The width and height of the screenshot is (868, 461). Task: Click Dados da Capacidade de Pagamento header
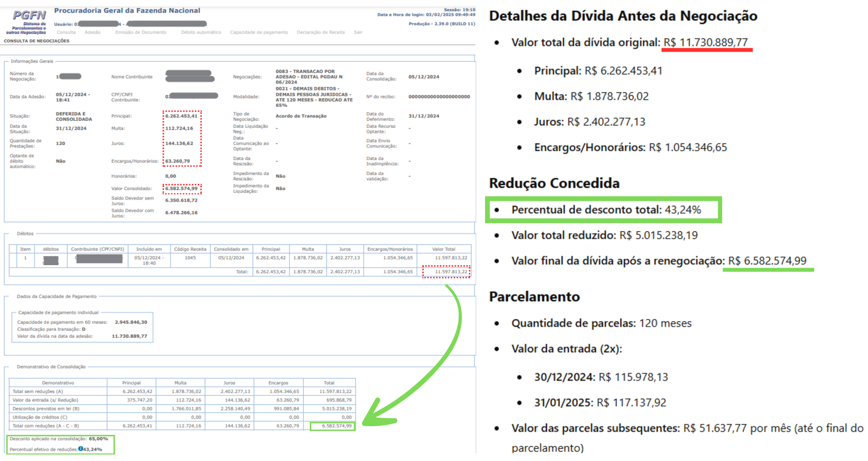tap(56, 297)
